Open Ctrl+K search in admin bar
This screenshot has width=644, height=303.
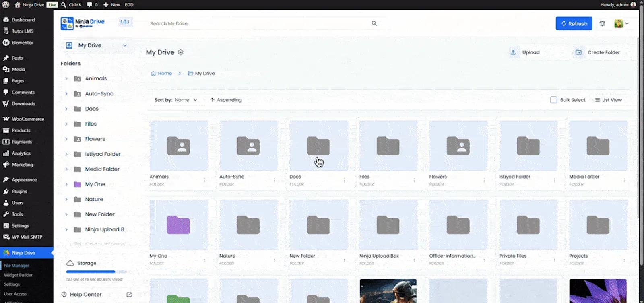point(71,5)
